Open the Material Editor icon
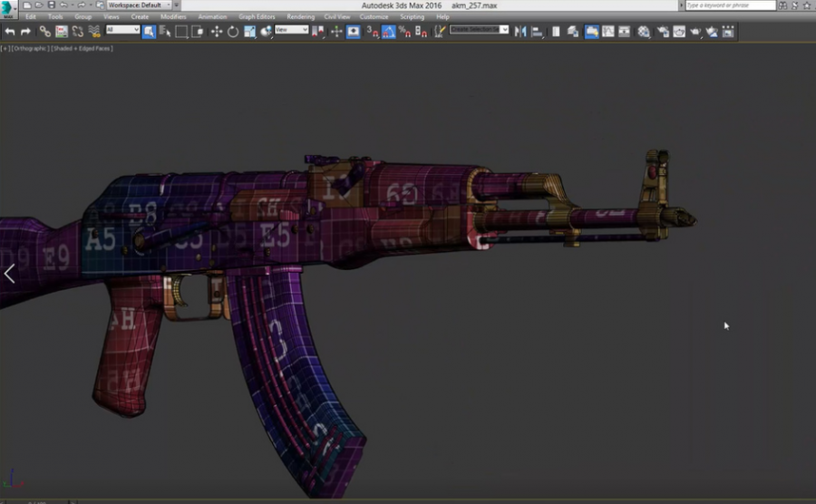 (644, 32)
